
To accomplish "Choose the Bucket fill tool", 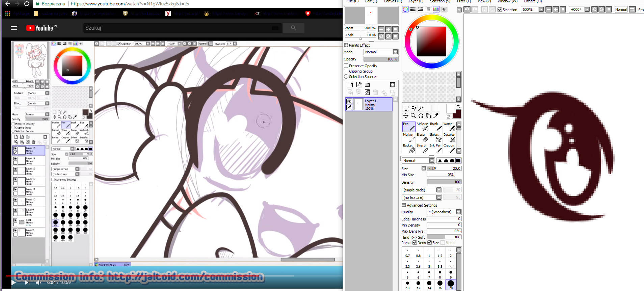I will click(x=409, y=148).
